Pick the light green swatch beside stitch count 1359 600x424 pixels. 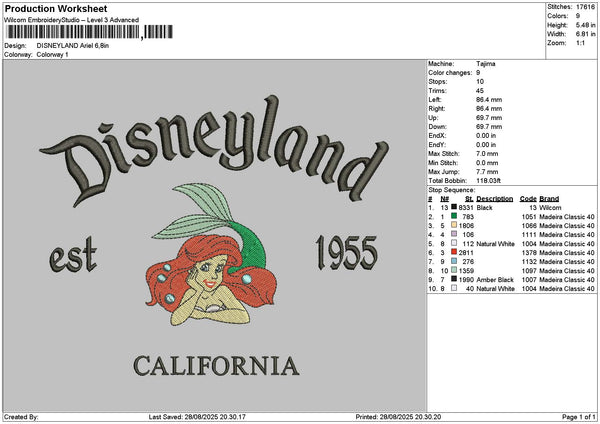[454, 270]
